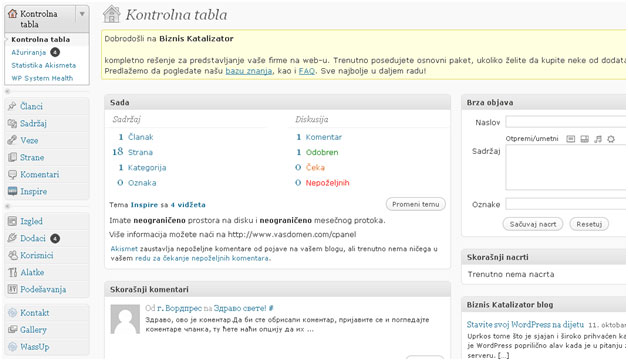Screen dimensions: 628x361
Task: Click the Oznaka link in Sadržaj
Action: pyautogui.click(x=142, y=183)
